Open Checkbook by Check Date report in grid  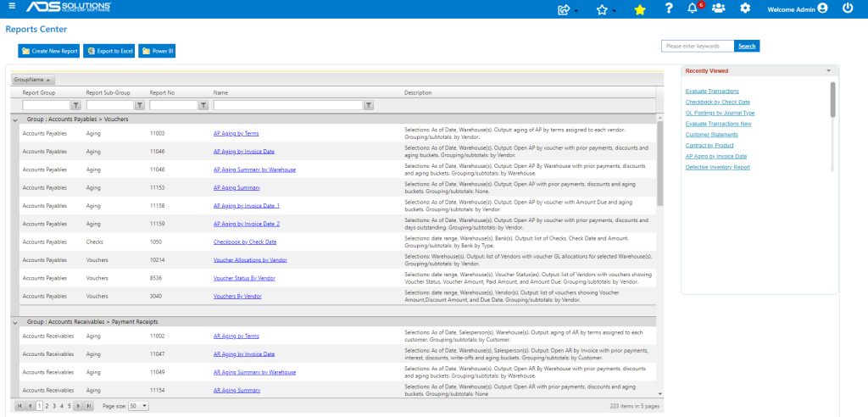coord(245,242)
